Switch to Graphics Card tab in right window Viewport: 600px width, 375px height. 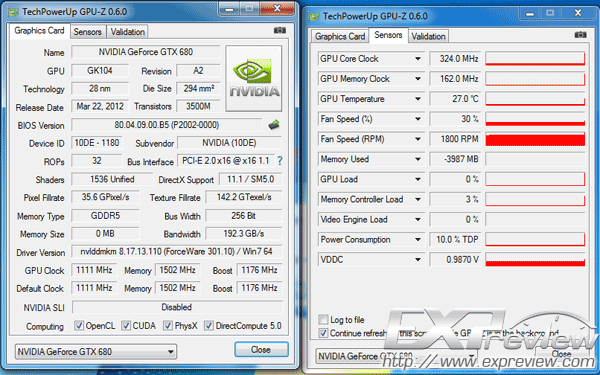[x=340, y=36]
